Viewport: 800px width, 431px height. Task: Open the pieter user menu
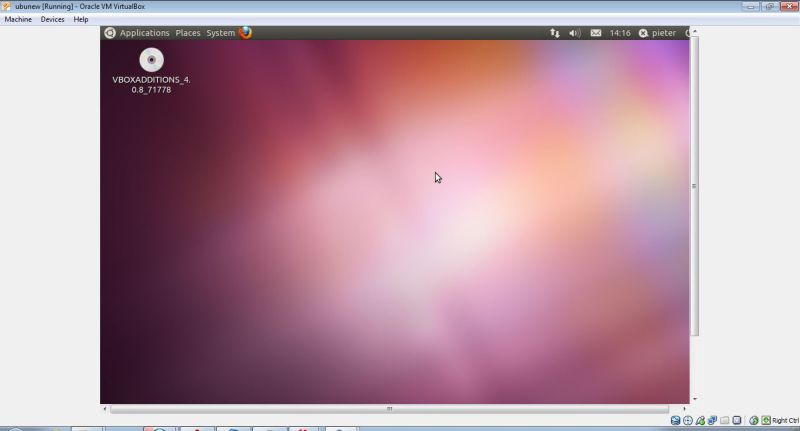[664, 33]
